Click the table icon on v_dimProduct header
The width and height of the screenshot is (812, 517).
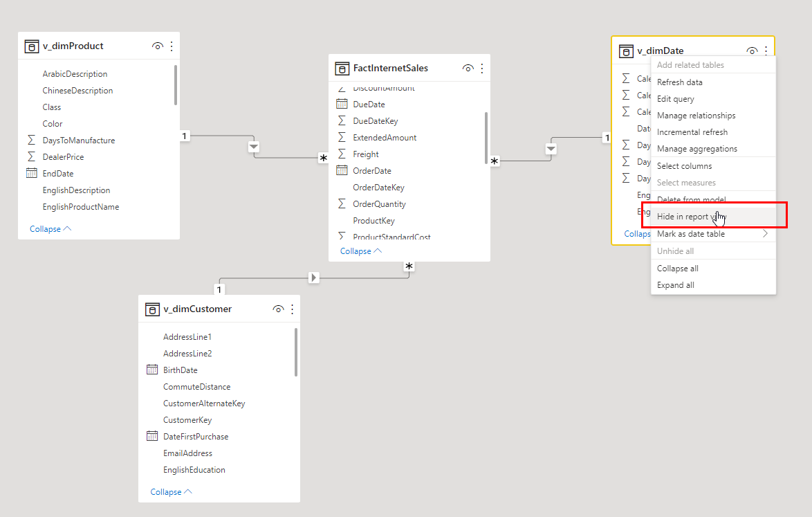pyautogui.click(x=32, y=46)
